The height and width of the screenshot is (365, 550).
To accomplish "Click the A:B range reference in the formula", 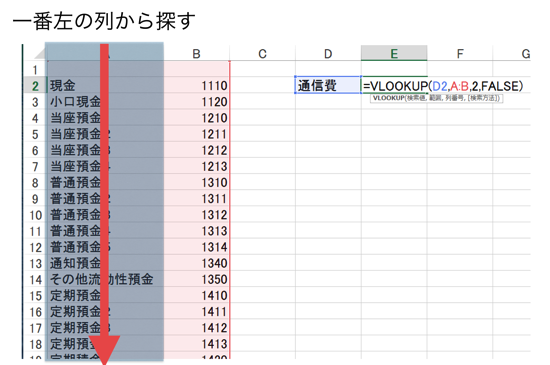I will click(x=460, y=86).
